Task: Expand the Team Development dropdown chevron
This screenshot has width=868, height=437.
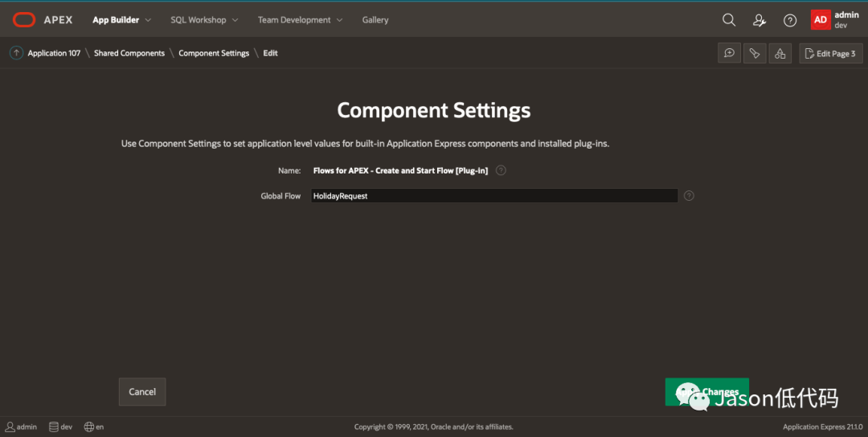Action: click(x=339, y=20)
